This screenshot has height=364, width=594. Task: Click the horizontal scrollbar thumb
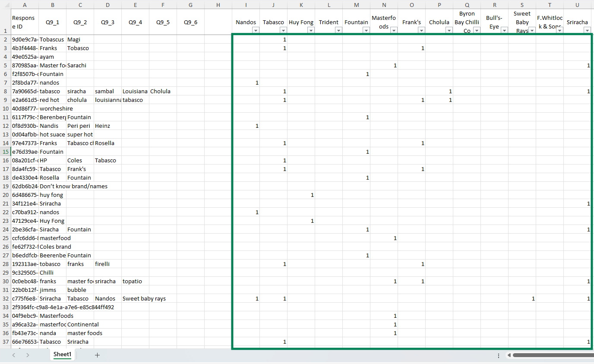tap(553, 355)
